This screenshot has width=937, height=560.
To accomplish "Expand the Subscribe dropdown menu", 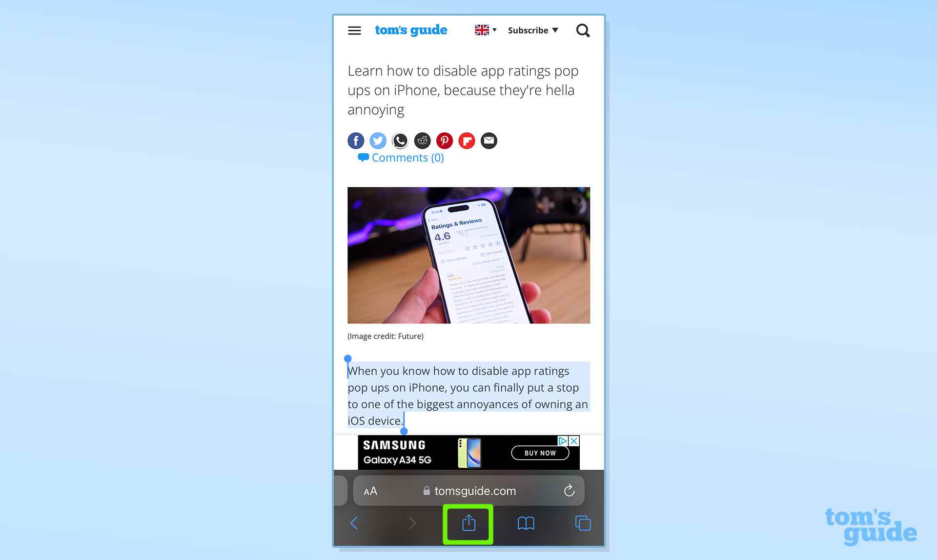I will coord(532,30).
